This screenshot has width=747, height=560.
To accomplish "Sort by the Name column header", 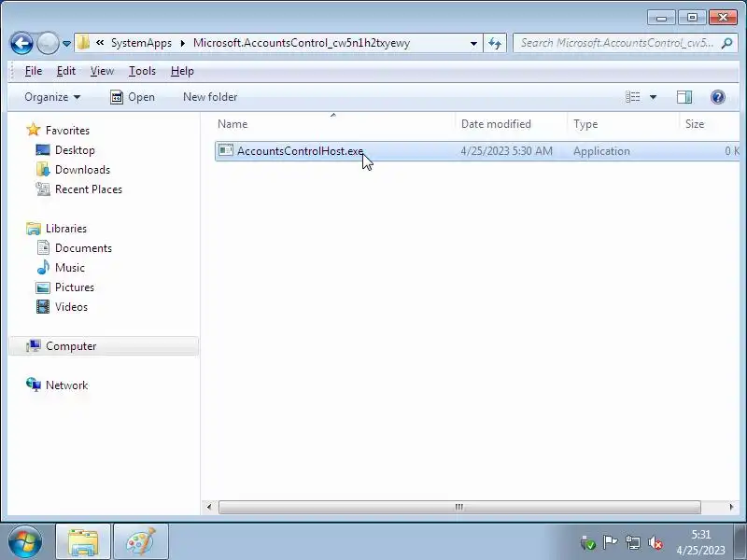I will click(335, 124).
